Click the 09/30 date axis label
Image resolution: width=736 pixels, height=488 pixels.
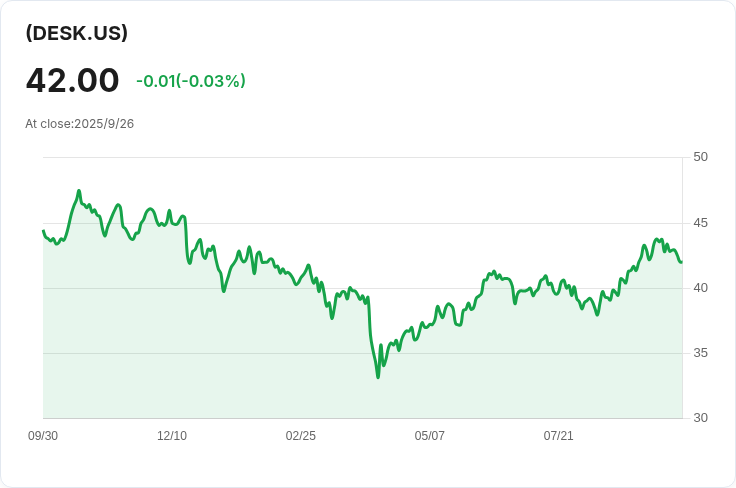pyautogui.click(x=43, y=436)
